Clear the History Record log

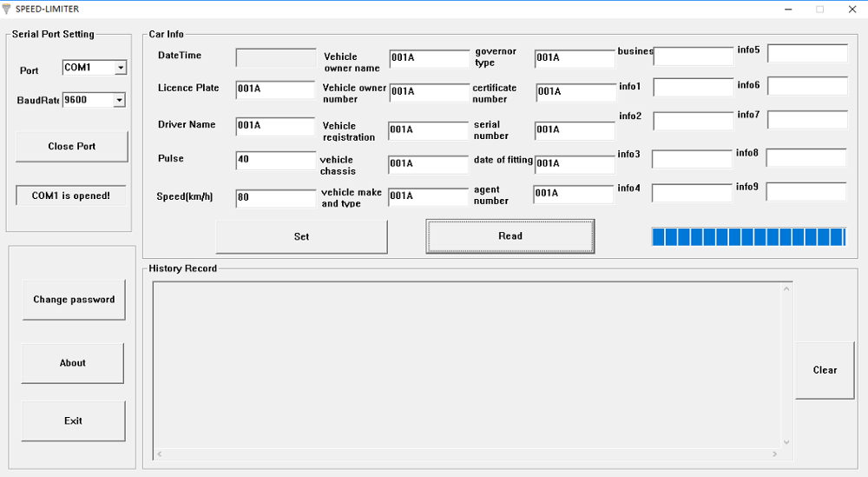(x=825, y=370)
